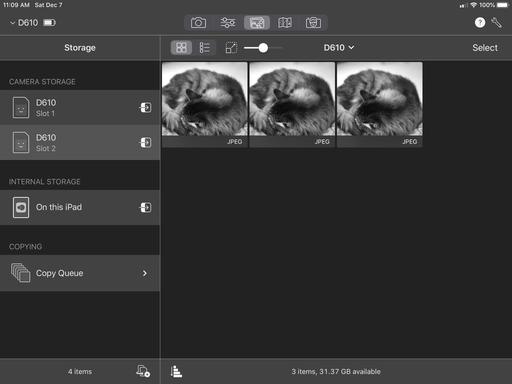The width and height of the screenshot is (512, 384).
Task: Click the sort order icon in bottom bar
Action: click(176, 371)
